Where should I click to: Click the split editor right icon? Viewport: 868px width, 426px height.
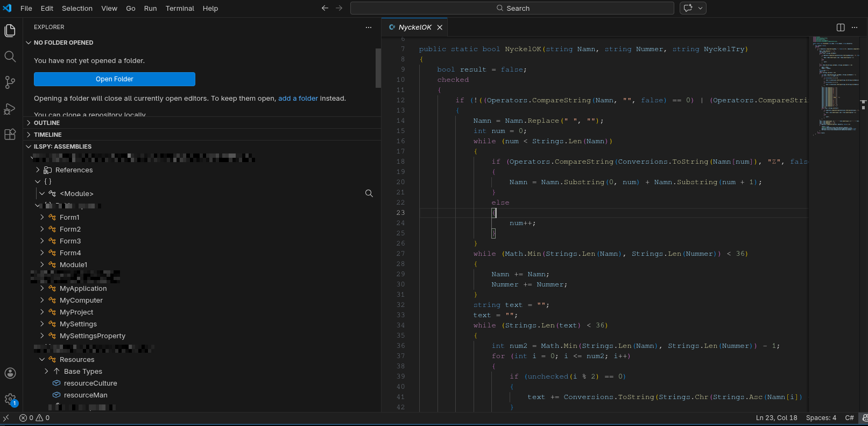click(841, 27)
